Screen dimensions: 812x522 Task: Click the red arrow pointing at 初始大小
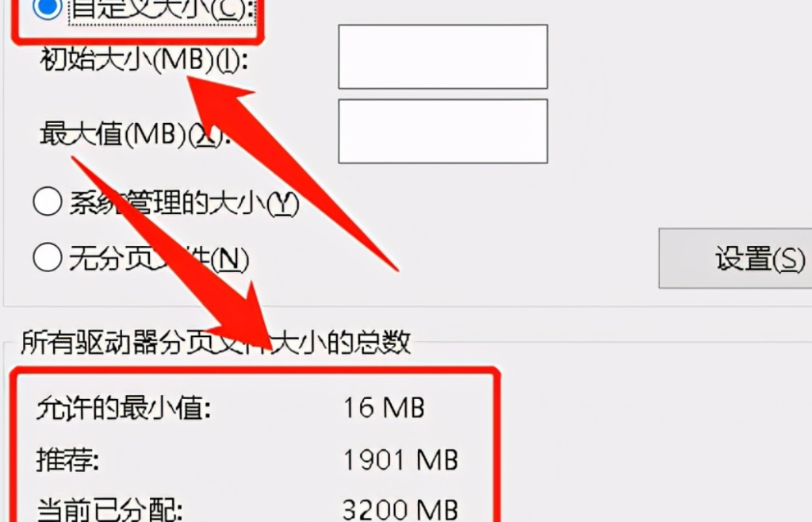point(293,174)
